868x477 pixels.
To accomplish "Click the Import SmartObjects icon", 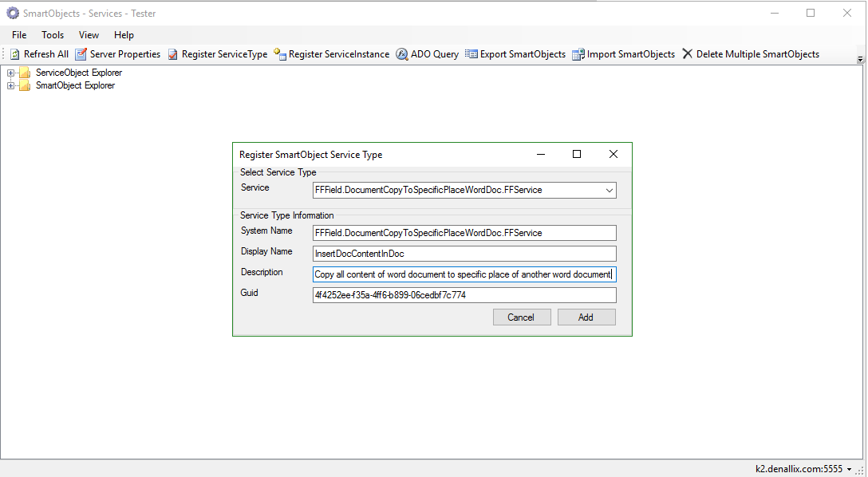I will tap(578, 54).
